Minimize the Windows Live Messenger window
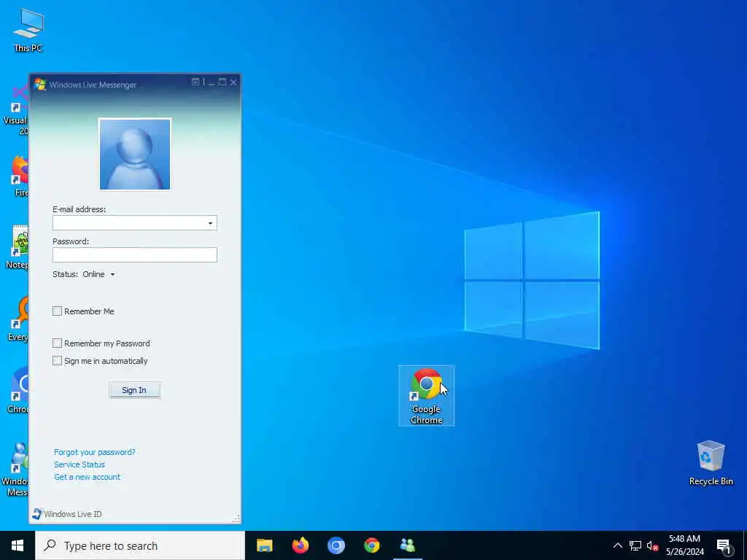 click(x=212, y=82)
